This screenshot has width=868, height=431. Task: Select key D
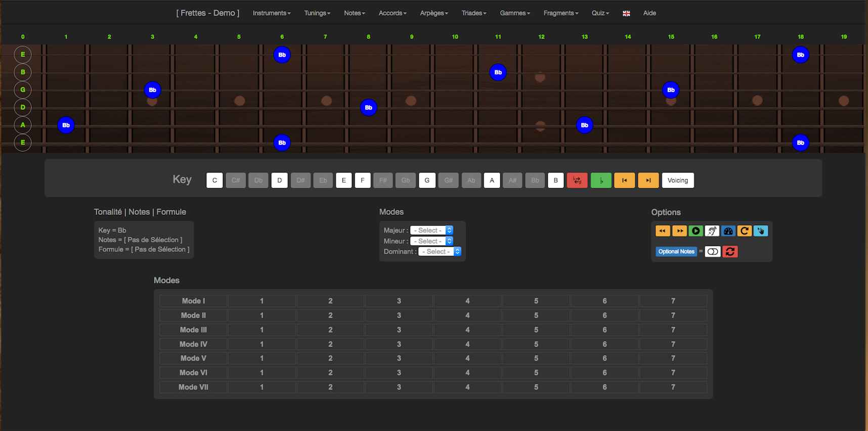coord(279,181)
